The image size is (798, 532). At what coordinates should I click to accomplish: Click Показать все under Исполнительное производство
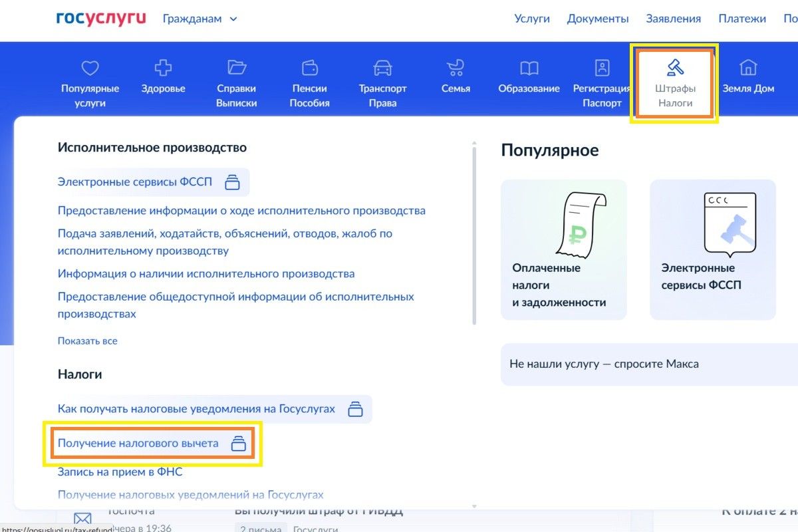pos(87,341)
